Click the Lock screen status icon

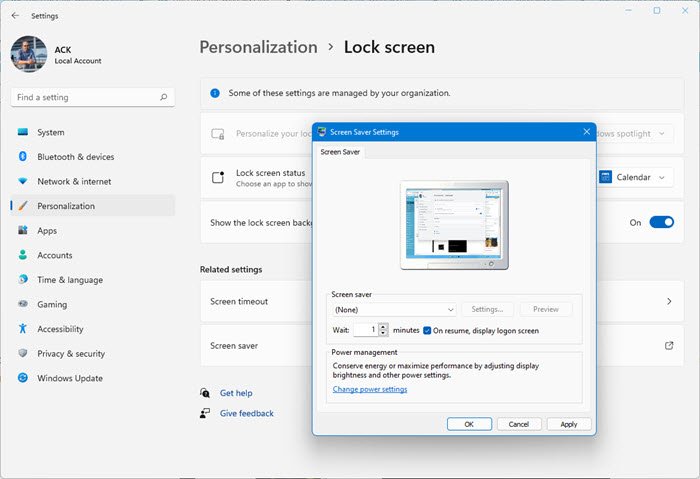(x=218, y=177)
